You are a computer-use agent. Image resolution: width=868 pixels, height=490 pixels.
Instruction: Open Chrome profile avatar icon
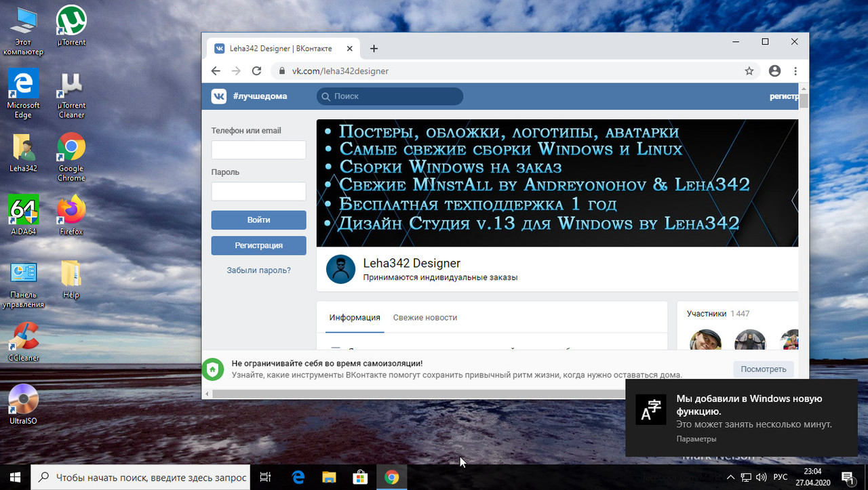pos(774,70)
